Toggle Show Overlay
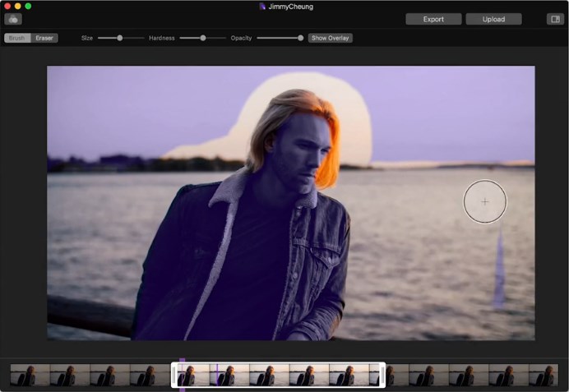Screen dimensions: 569x392 point(331,38)
